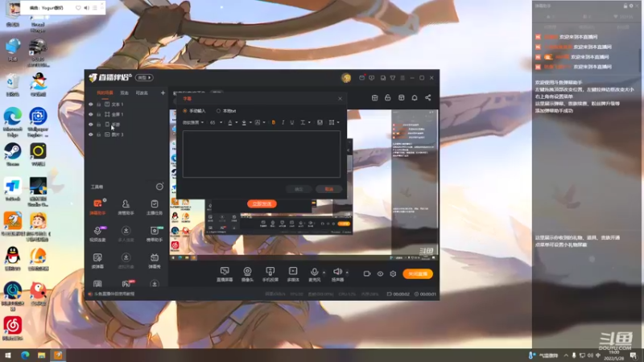Click the toolbox more options circle icon
Screen dimensions: 644x362
(159, 187)
